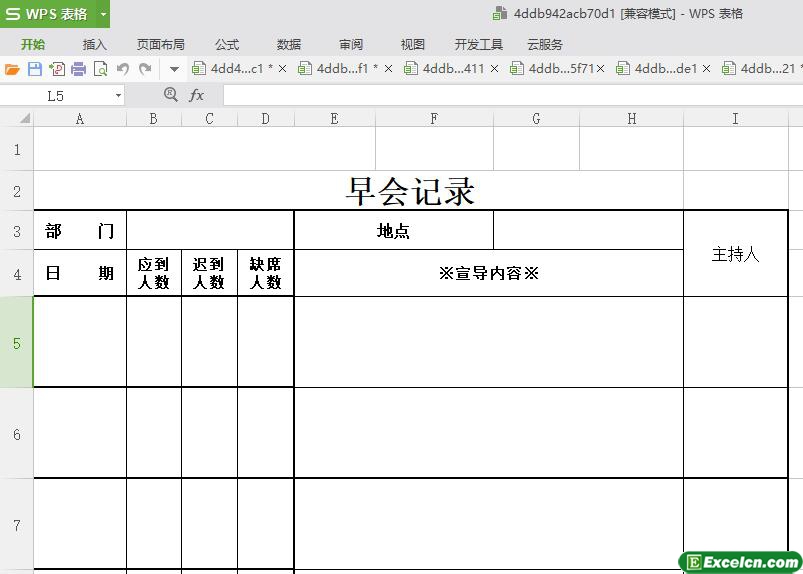Select column B header

coord(154,119)
